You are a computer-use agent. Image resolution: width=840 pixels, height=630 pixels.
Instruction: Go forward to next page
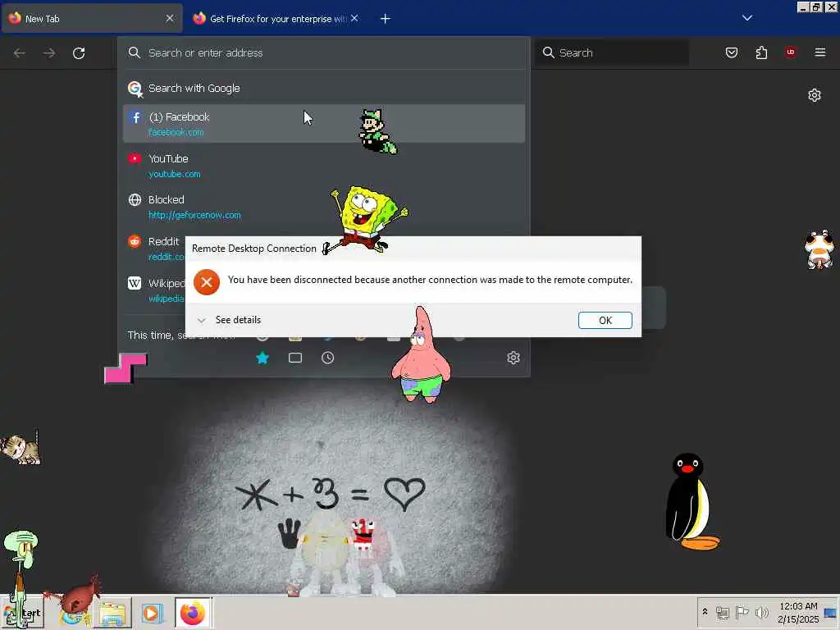(48, 53)
